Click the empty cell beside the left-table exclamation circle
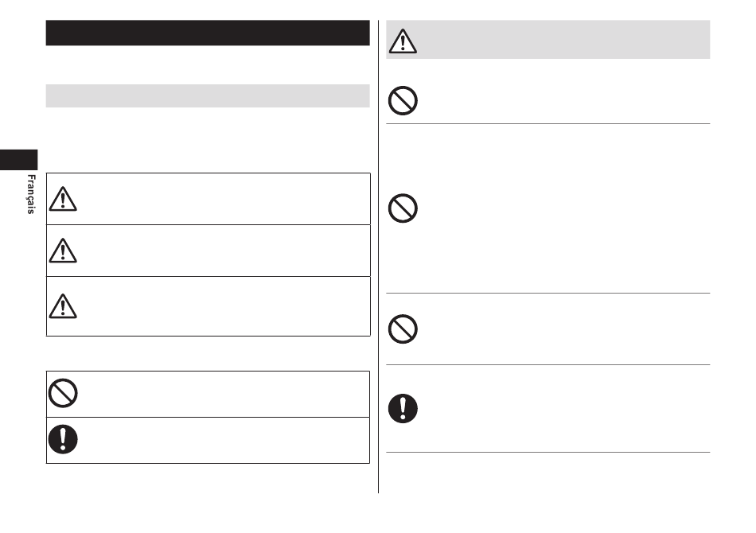The width and height of the screenshot is (756, 533). coord(224,441)
